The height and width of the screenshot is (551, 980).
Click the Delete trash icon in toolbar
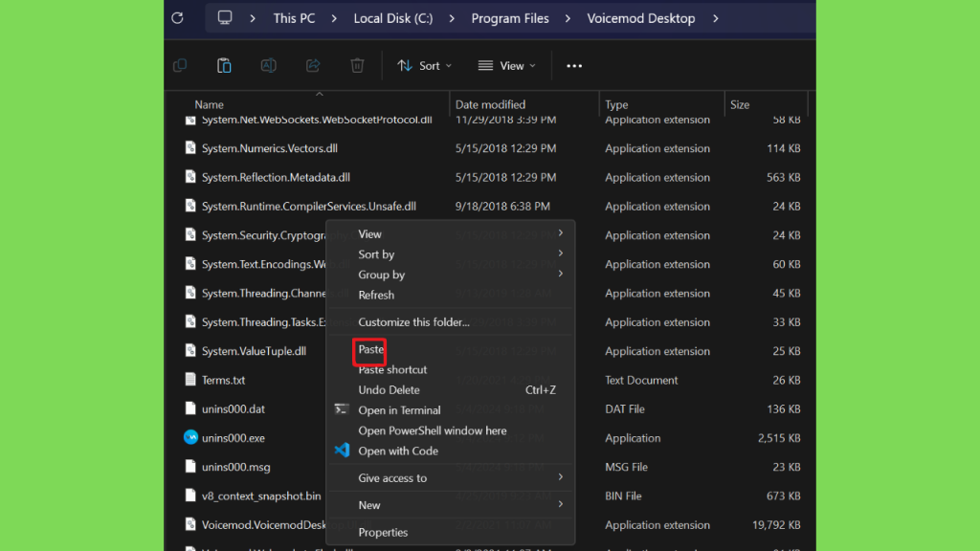[358, 66]
